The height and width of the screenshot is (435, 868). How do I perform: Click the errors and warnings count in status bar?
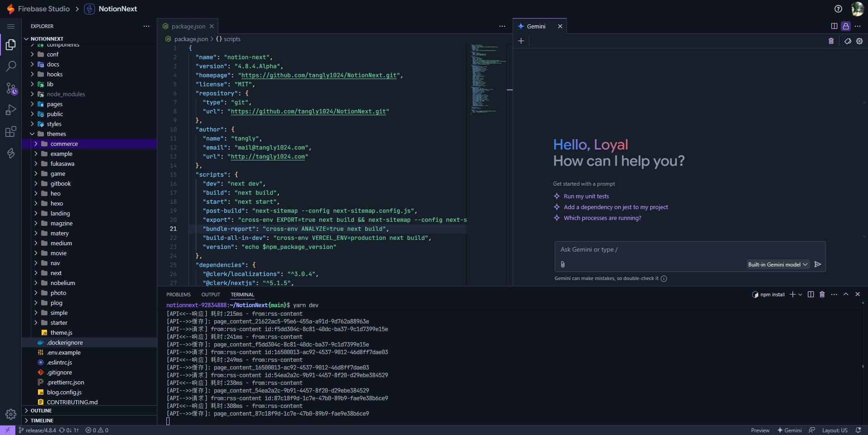pos(97,430)
